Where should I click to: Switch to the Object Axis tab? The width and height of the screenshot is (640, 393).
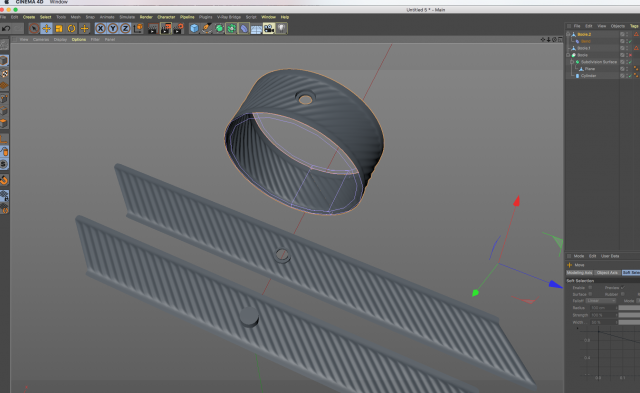coord(607,273)
